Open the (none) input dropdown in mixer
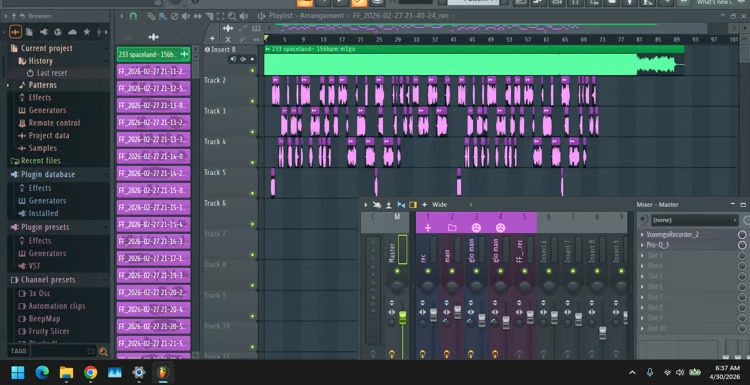750x385 pixels. click(x=694, y=220)
